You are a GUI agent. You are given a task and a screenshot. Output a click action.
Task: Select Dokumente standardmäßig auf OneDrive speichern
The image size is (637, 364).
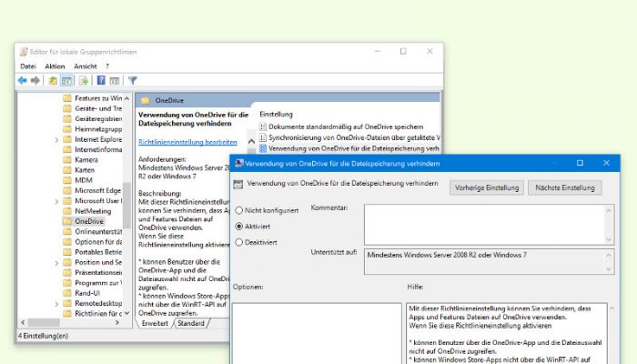pos(346,126)
